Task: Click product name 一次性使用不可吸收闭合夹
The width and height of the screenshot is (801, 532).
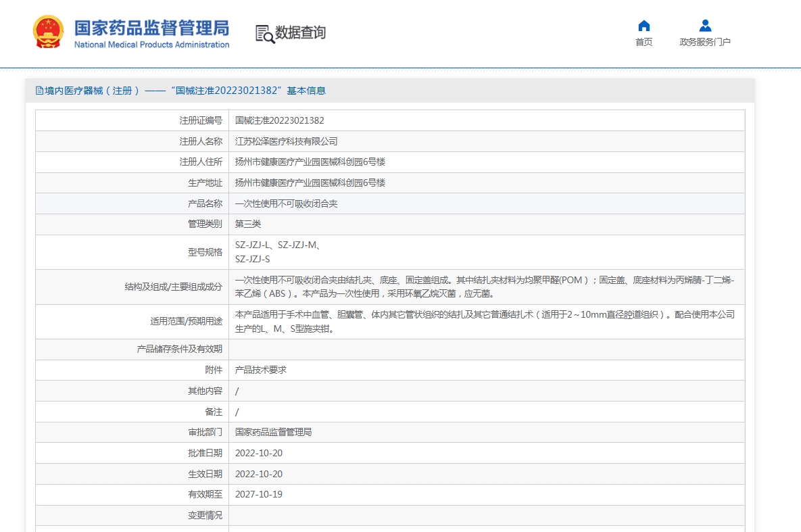Action: [x=286, y=204]
